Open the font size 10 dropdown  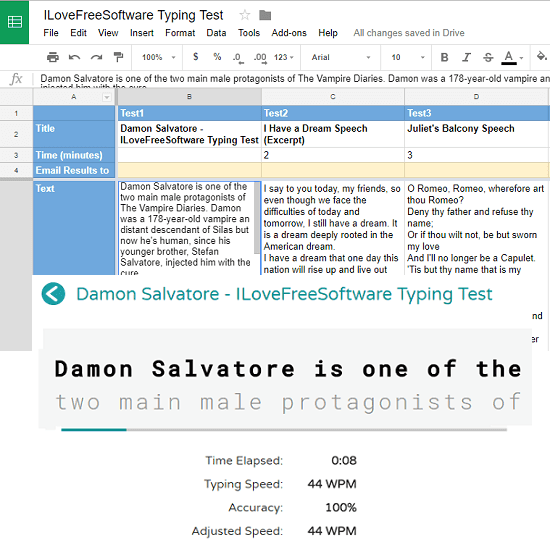point(407,57)
